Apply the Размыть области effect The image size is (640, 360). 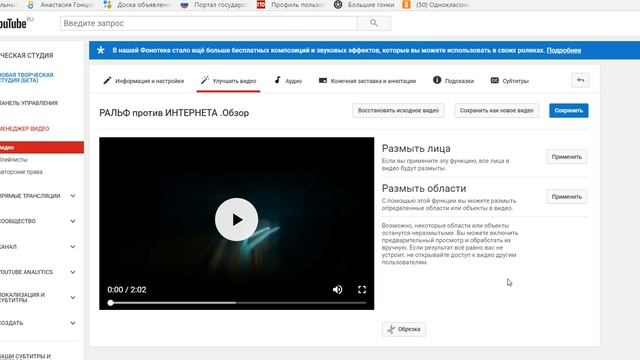pos(567,197)
